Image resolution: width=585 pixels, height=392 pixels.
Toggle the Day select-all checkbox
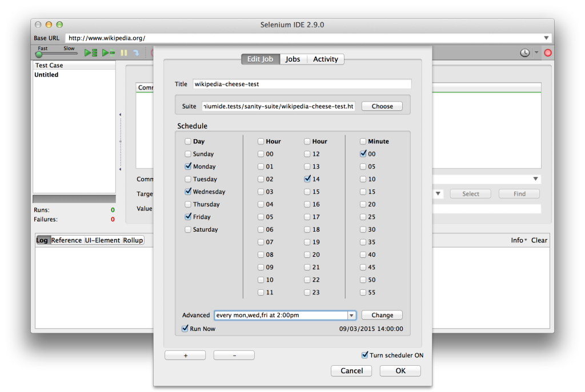coord(187,142)
